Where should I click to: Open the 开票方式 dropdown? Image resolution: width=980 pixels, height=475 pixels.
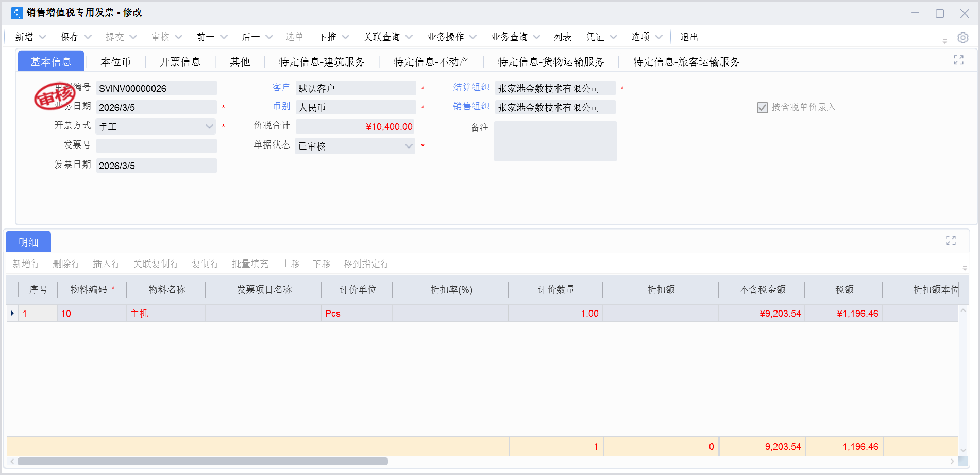coord(209,126)
